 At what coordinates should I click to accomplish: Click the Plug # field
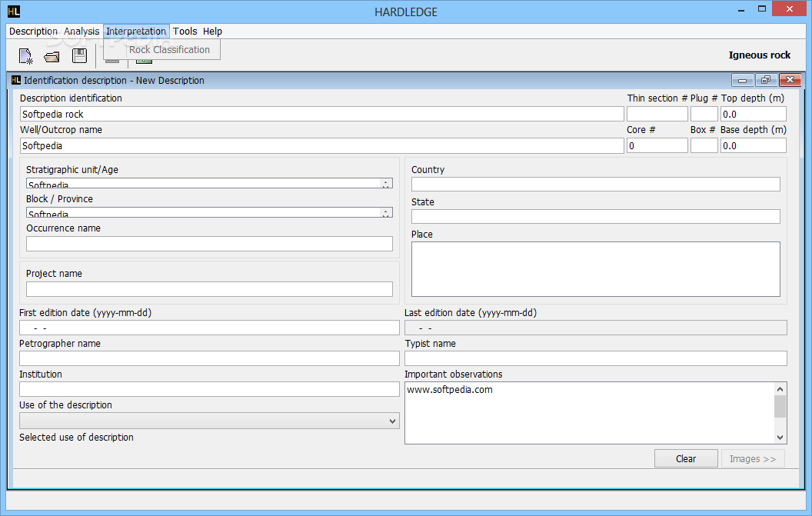coord(704,114)
